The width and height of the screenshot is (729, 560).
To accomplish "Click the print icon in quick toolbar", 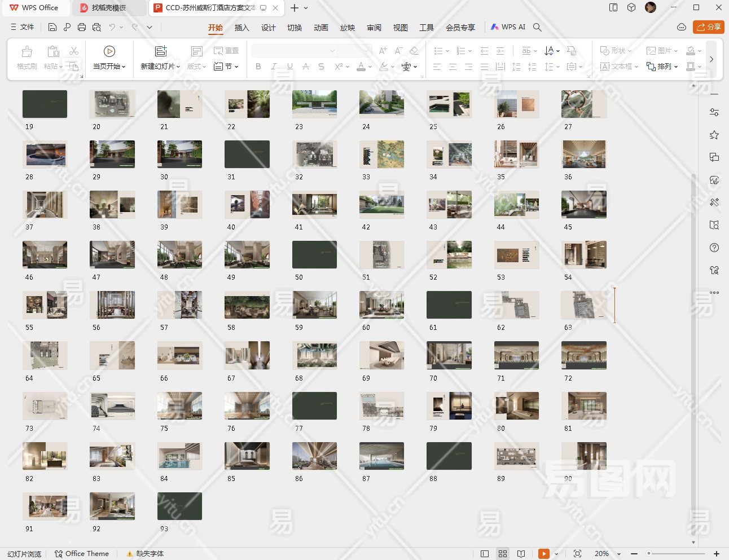I will click(82, 27).
